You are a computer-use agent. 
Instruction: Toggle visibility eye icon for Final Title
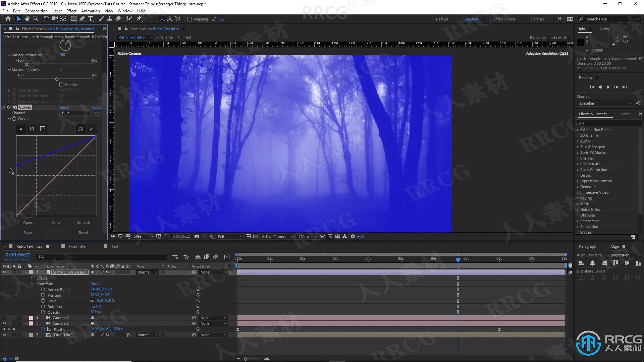(4, 335)
